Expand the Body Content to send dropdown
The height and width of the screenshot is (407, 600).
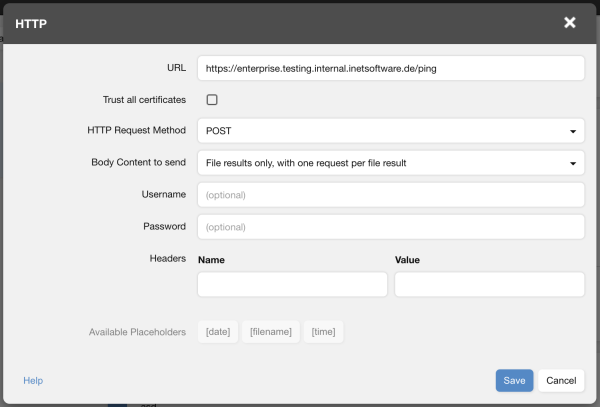point(390,163)
